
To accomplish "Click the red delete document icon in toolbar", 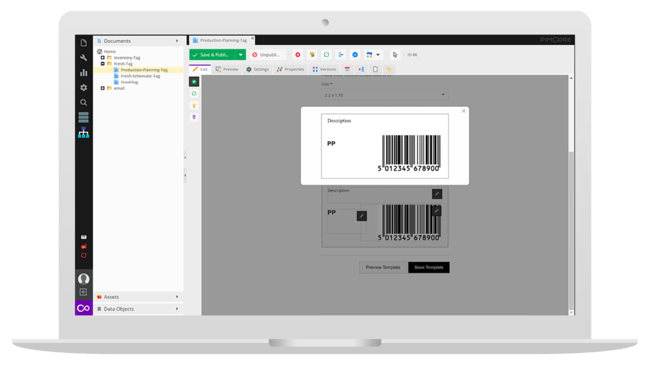I will [x=298, y=55].
